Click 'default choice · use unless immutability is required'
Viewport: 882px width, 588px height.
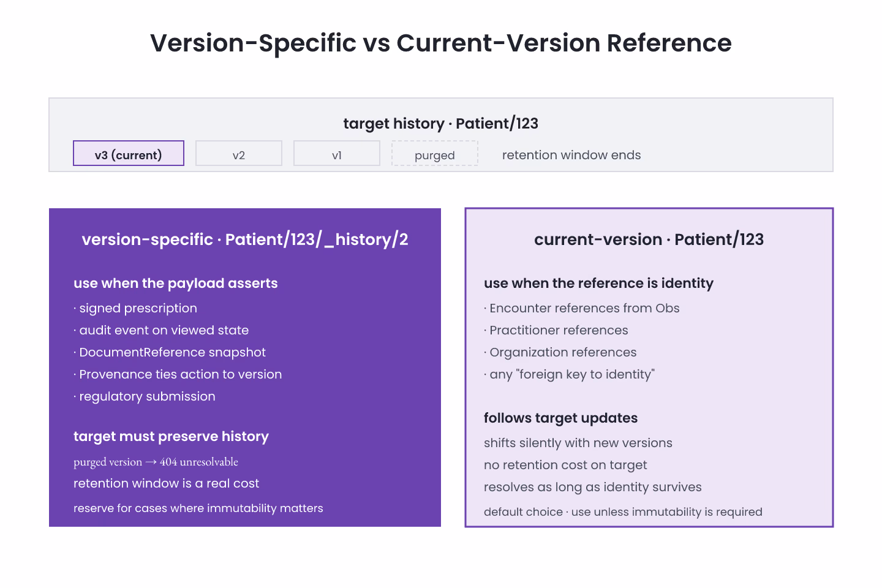coord(623,512)
